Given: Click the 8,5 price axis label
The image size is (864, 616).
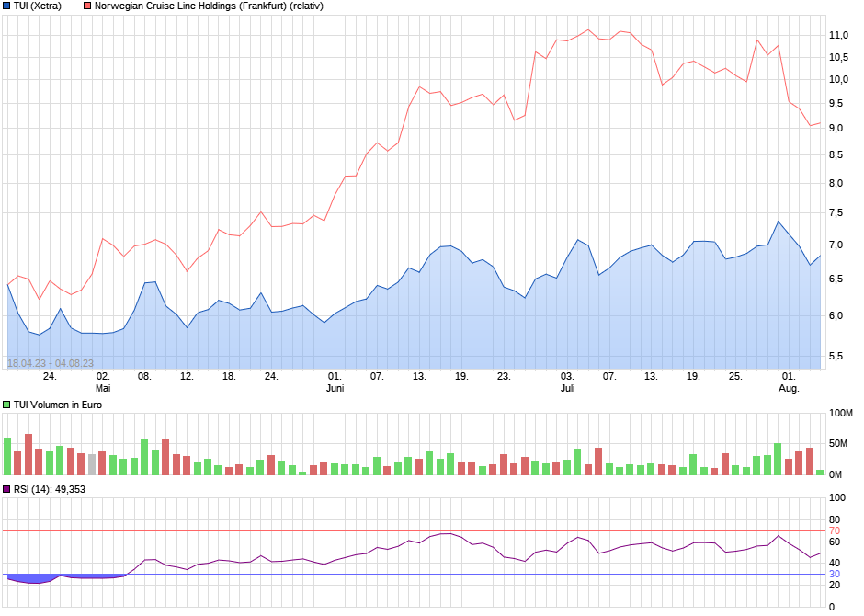Looking at the screenshot, I should pyautogui.click(x=836, y=155).
